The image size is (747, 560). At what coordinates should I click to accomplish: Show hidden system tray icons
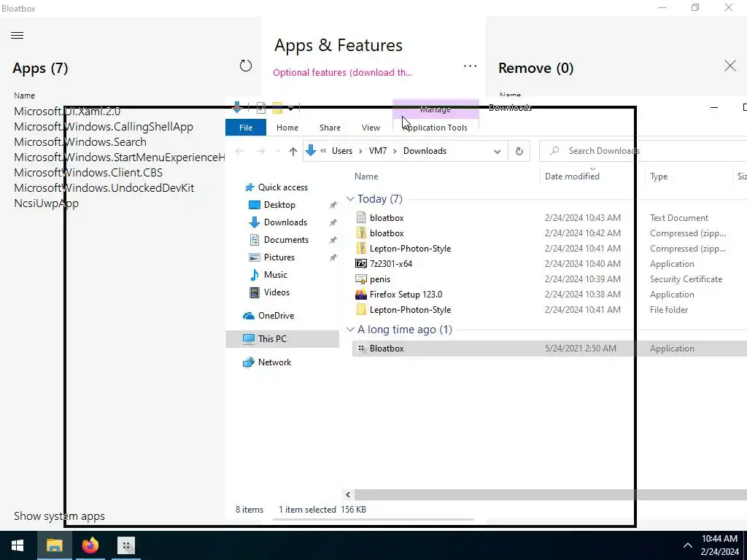tap(687, 545)
